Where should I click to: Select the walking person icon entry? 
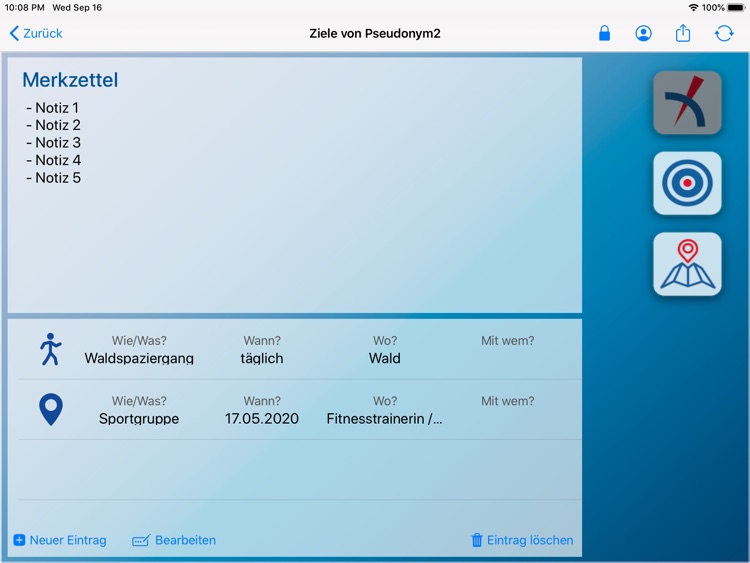[x=51, y=349]
